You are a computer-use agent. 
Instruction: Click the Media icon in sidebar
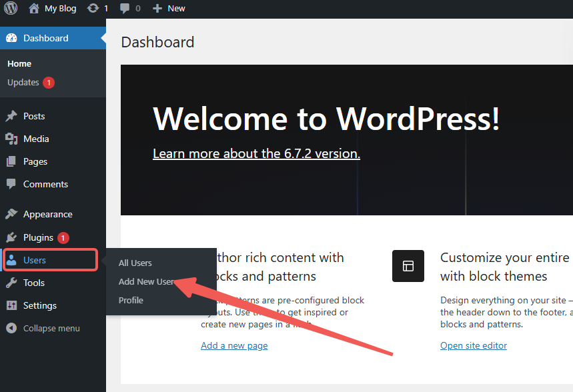(11, 139)
